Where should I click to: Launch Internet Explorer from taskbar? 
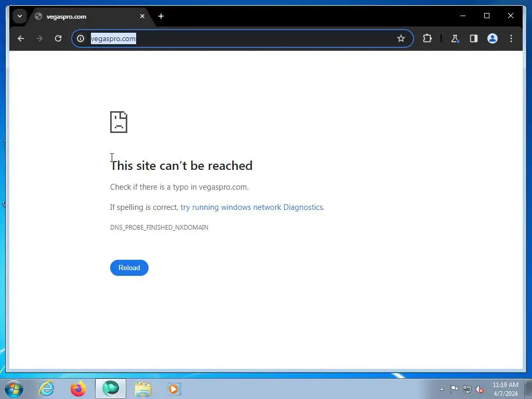(x=46, y=389)
